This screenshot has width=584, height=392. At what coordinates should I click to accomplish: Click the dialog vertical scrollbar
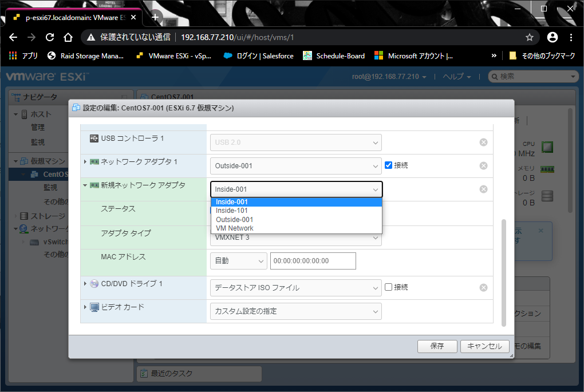503,272
